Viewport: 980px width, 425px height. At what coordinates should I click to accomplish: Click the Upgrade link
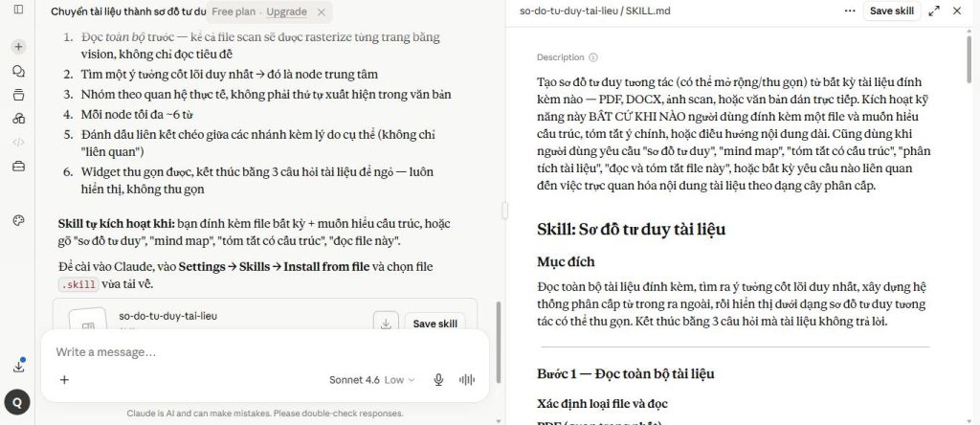tap(286, 11)
